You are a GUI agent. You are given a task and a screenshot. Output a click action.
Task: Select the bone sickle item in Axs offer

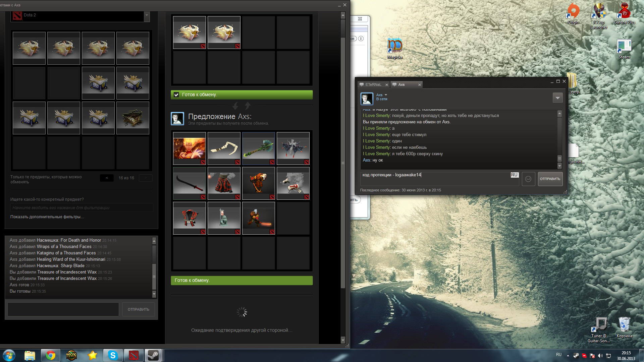tap(224, 148)
